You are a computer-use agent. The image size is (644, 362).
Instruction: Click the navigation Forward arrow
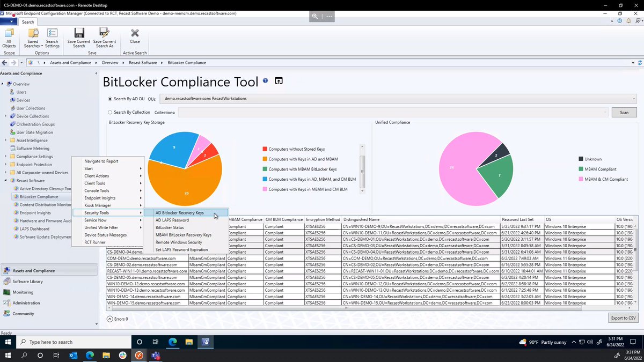click(x=14, y=63)
